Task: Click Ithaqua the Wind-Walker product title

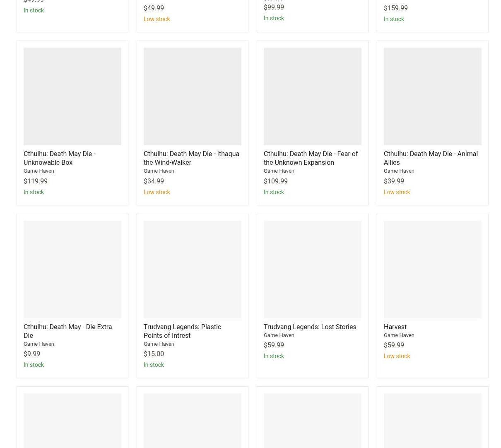Action: click(x=191, y=158)
